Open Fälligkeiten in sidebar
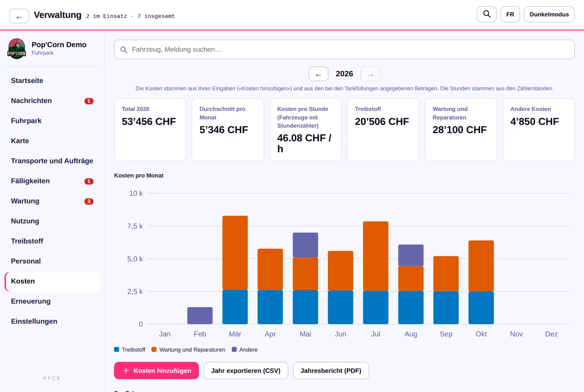The height and width of the screenshot is (392, 584). [52, 181]
